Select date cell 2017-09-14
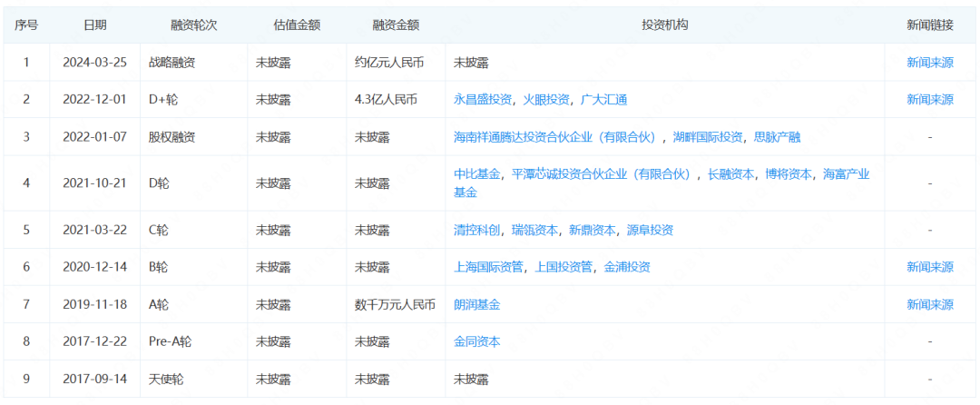980x405 pixels. (x=95, y=379)
